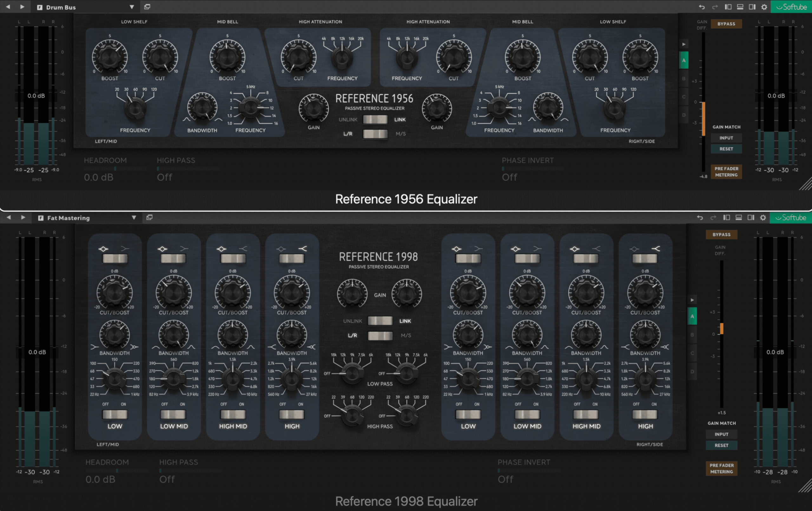Redo in the Reference 1956 toolbar
The height and width of the screenshot is (511, 812).
point(715,7)
